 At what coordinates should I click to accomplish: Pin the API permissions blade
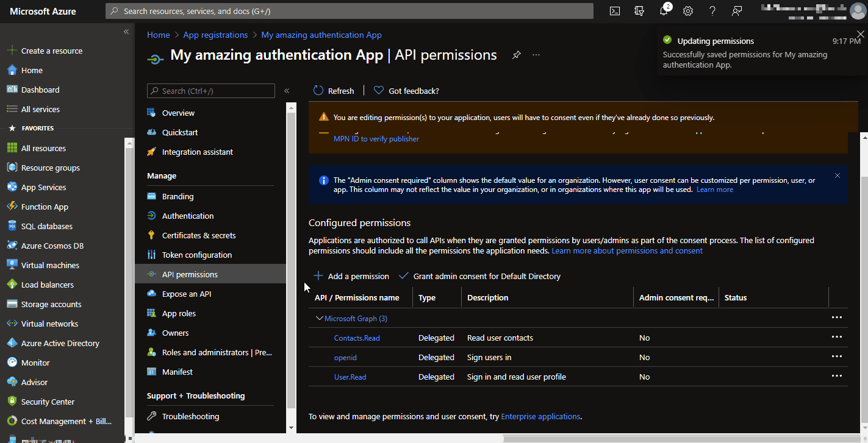click(x=516, y=55)
